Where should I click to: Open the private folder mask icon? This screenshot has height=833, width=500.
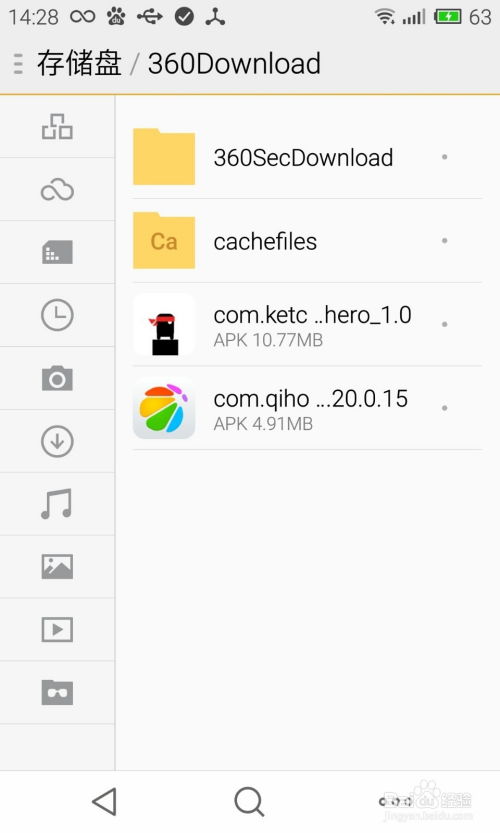pyautogui.click(x=57, y=692)
